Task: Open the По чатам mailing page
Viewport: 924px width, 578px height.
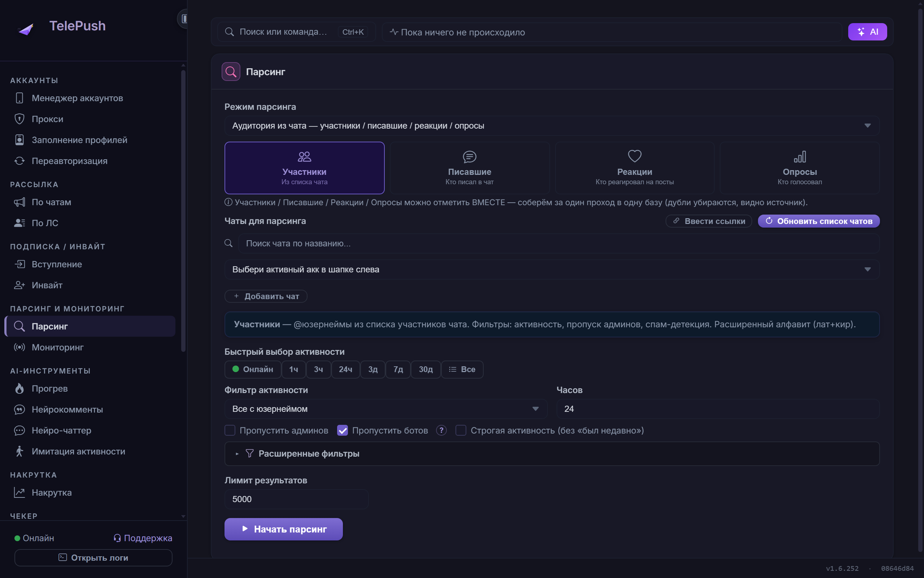Action: [90, 202]
